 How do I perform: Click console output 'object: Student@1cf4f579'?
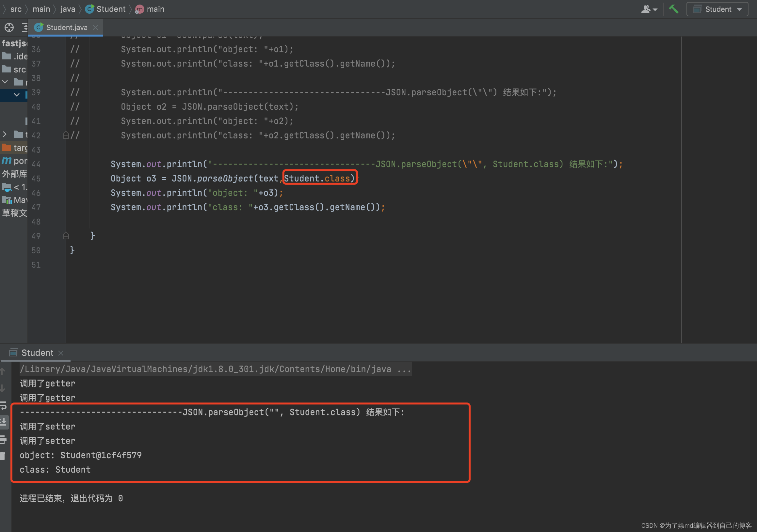(81, 455)
